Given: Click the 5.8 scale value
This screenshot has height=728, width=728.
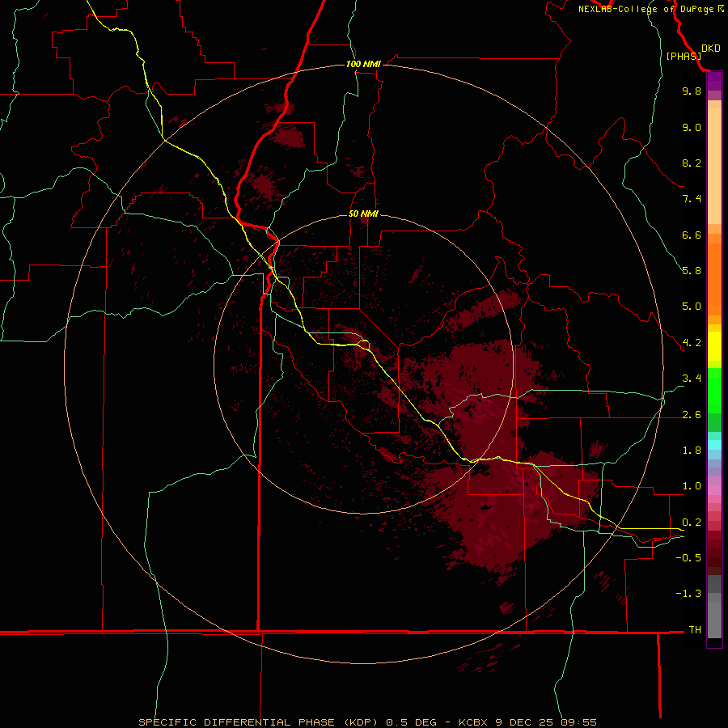Looking at the screenshot, I should [692, 271].
